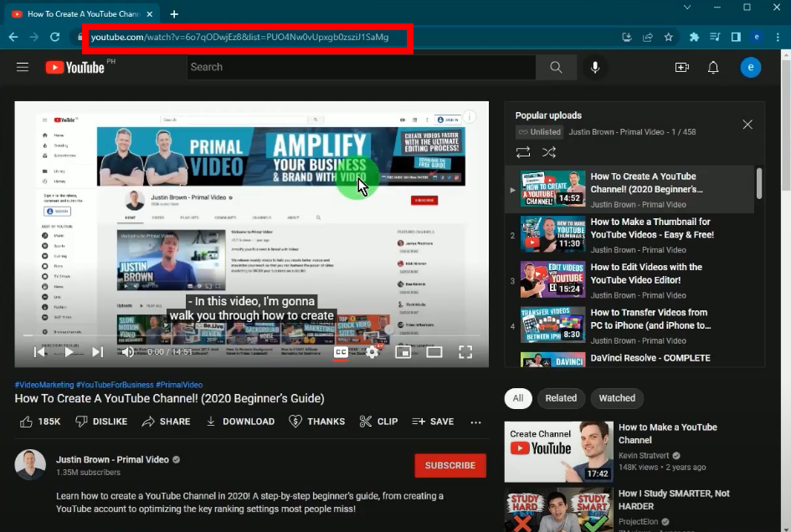Open the notifications bell
The height and width of the screenshot is (532, 791).
(x=713, y=67)
